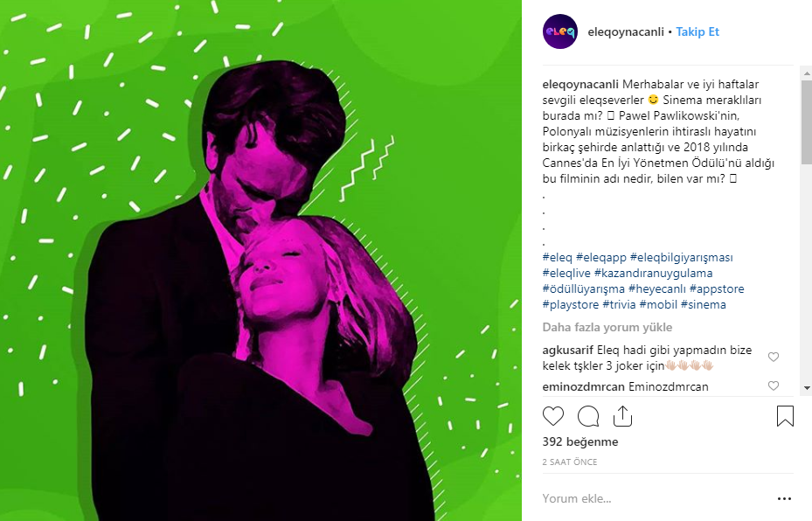
Task: Click the Yorum ekle comment field
Action: pyautogui.click(x=578, y=498)
